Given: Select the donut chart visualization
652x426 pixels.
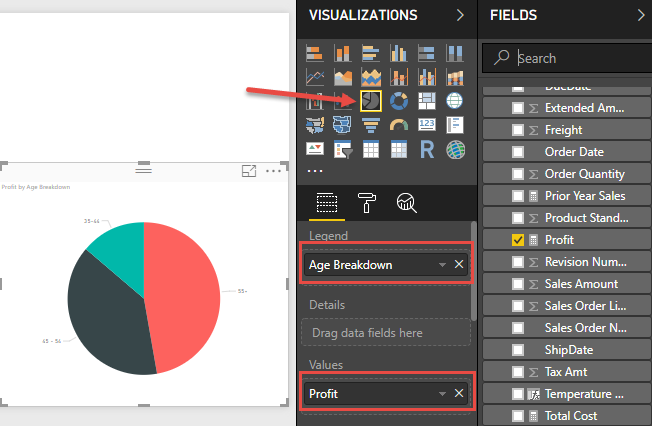Looking at the screenshot, I should pyautogui.click(x=398, y=100).
